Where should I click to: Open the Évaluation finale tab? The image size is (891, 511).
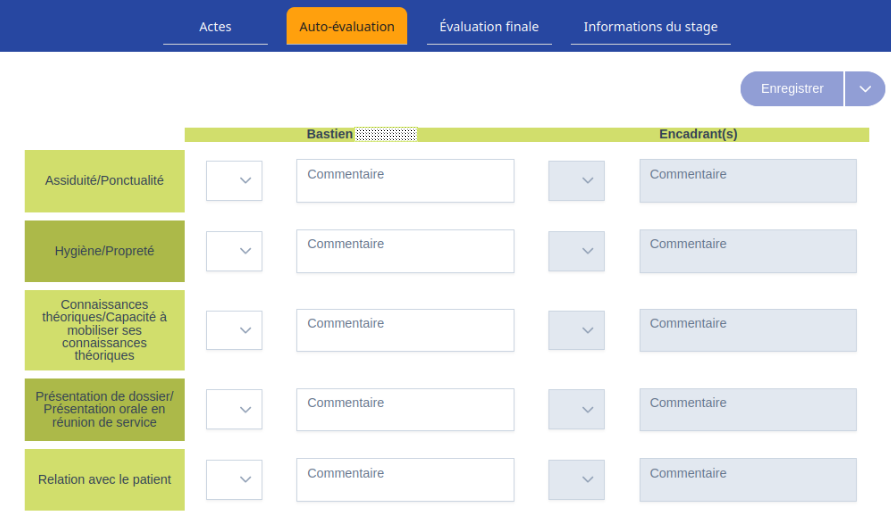(489, 27)
